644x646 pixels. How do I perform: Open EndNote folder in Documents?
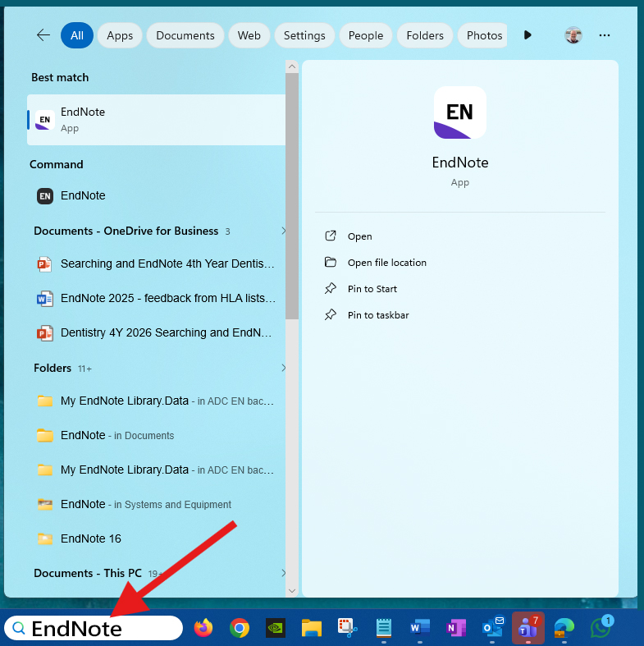[x=156, y=436]
